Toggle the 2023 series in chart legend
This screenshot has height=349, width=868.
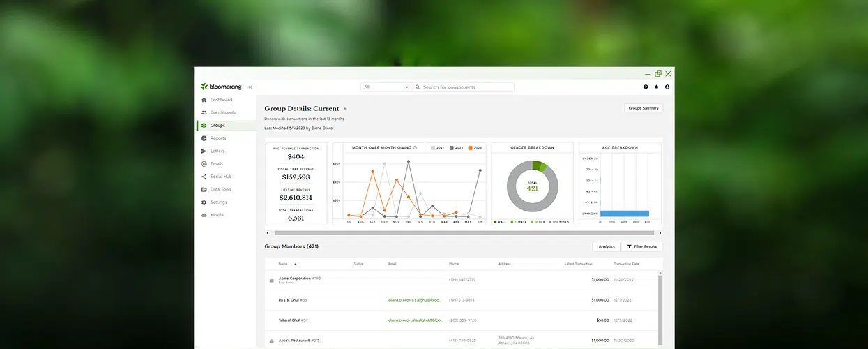pyautogui.click(x=474, y=148)
